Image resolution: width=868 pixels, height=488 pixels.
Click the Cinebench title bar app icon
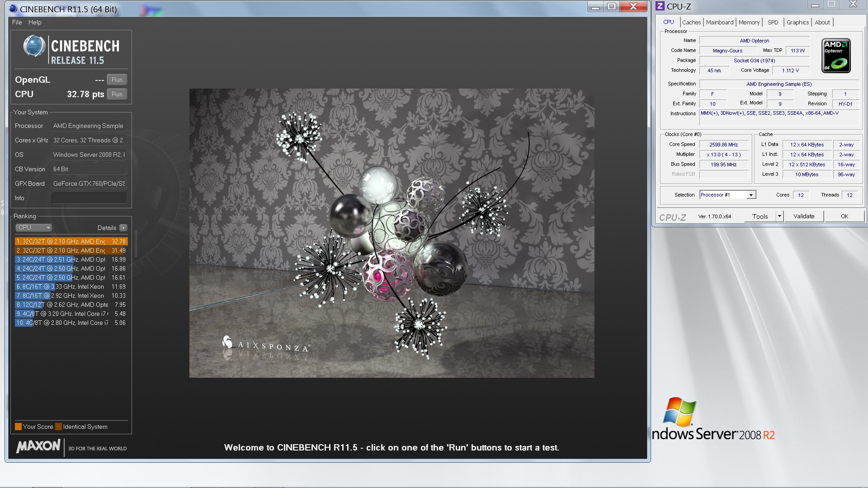pos(13,9)
